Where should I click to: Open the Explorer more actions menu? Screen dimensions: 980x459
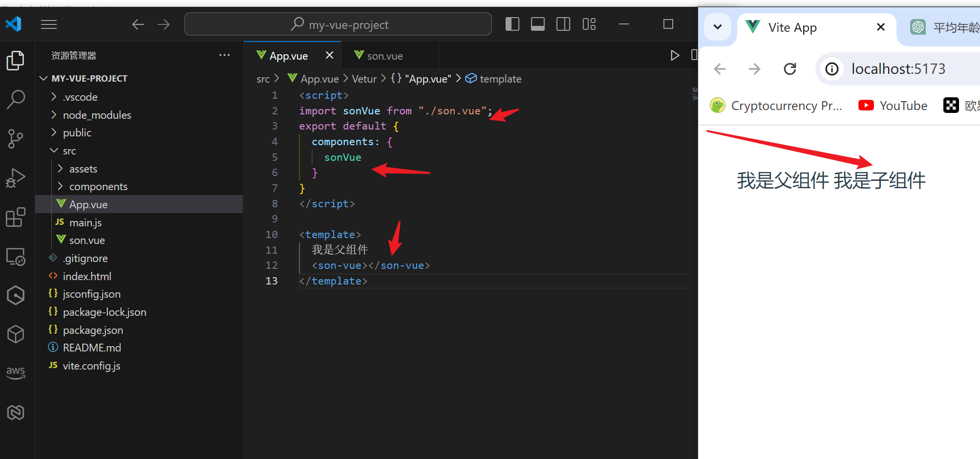pos(225,55)
